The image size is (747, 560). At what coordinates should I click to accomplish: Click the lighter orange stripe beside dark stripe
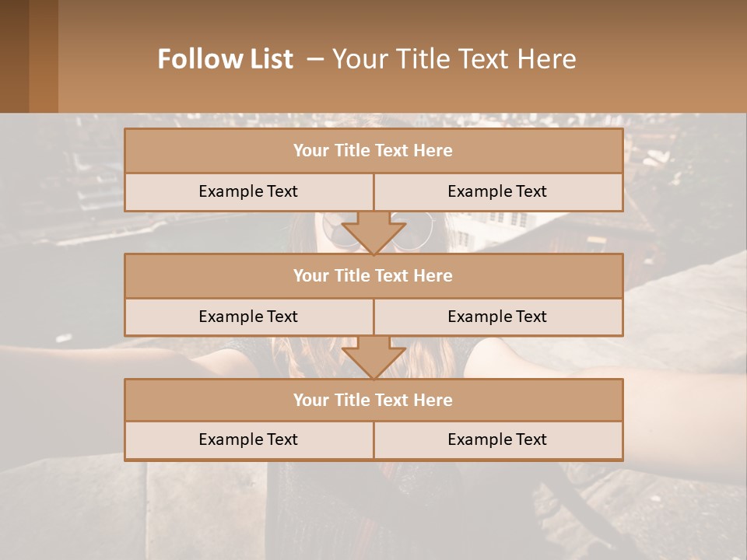coord(44,56)
